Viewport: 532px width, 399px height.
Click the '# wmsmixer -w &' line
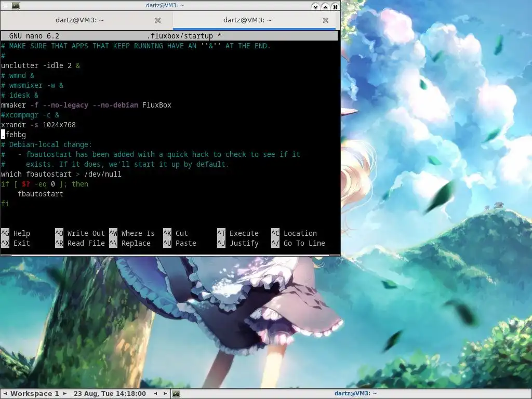tap(32, 85)
